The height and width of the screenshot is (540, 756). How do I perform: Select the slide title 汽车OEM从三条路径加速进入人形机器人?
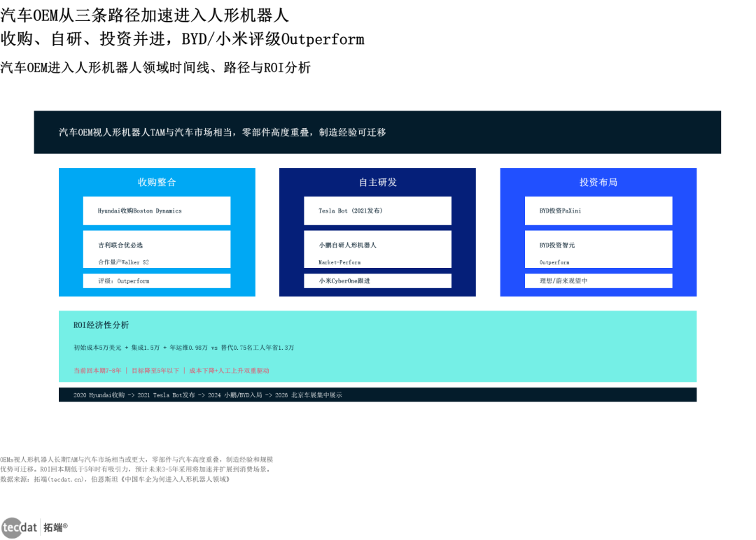tap(145, 15)
